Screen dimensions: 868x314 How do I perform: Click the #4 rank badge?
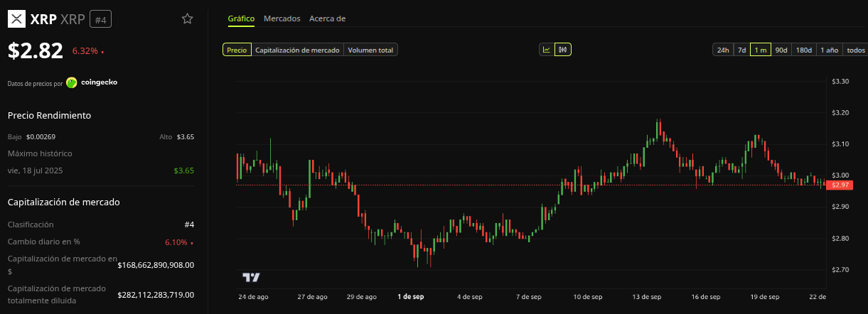[100, 19]
